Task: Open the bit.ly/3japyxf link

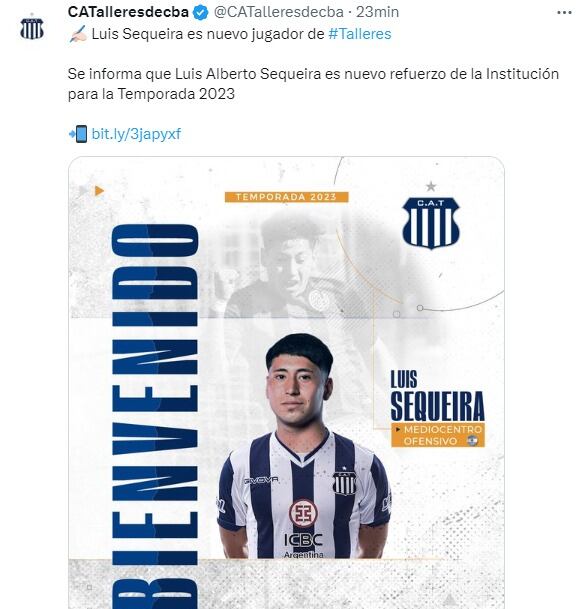Action: (136, 134)
